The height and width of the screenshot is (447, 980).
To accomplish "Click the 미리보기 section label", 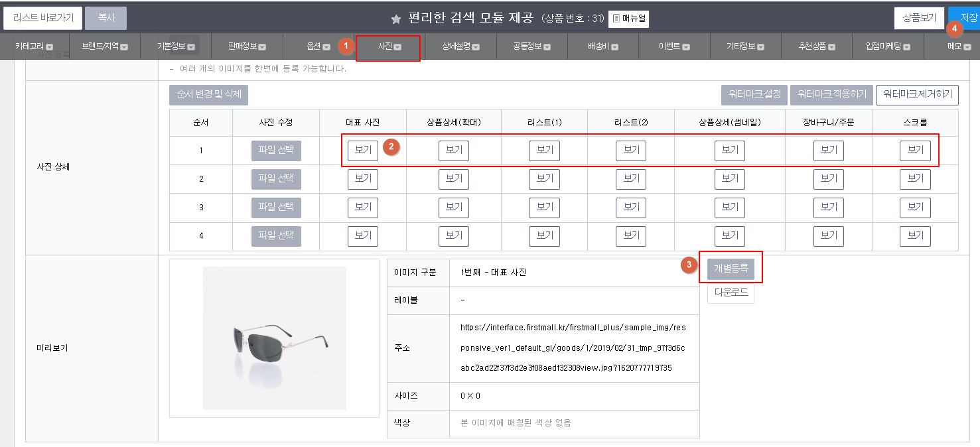I will (x=53, y=348).
